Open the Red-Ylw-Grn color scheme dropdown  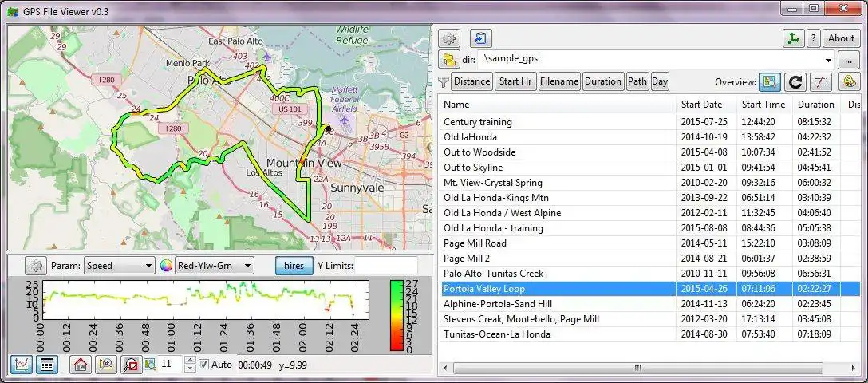click(x=214, y=266)
